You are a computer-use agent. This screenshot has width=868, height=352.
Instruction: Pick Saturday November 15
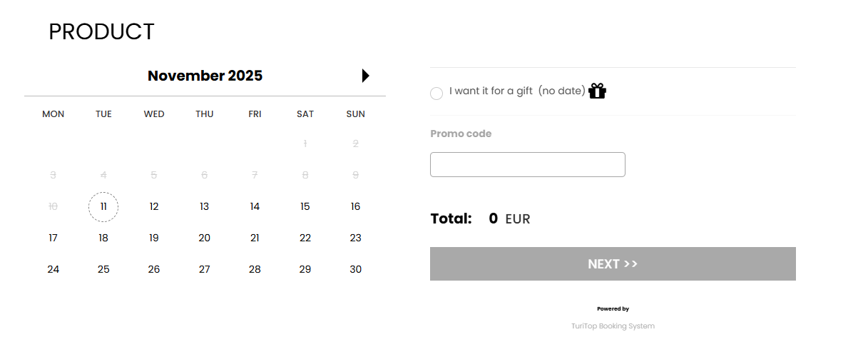(305, 207)
